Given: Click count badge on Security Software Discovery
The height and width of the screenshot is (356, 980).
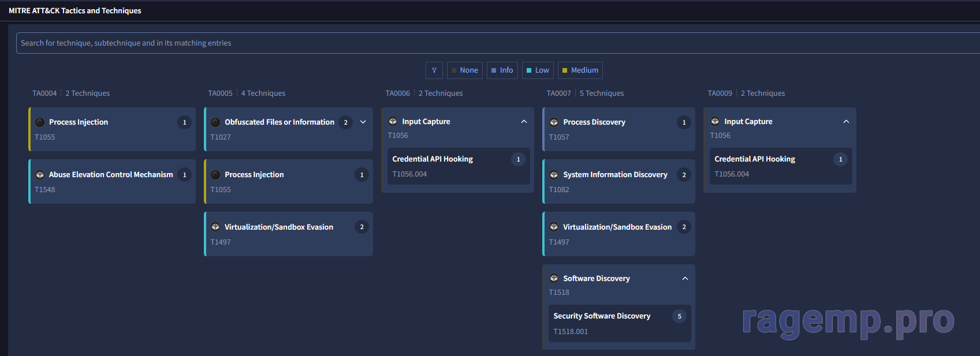Looking at the screenshot, I should [x=680, y=316].
